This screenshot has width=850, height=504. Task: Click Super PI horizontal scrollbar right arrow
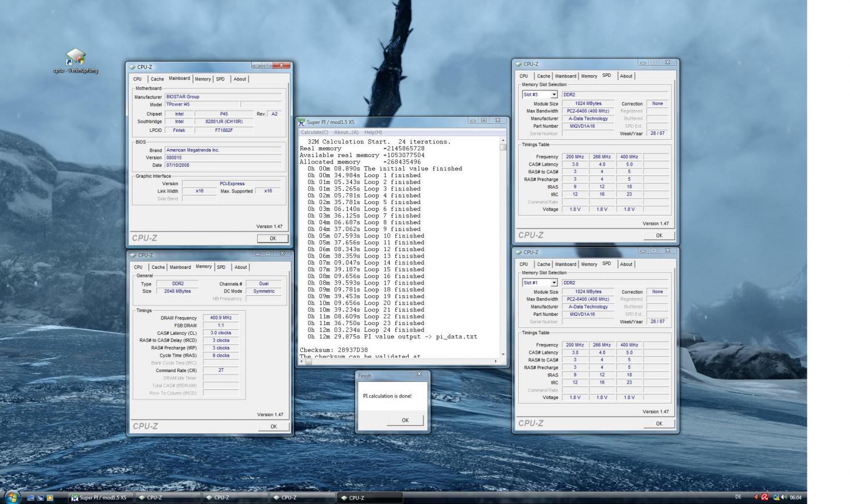(x=496, y=361)
